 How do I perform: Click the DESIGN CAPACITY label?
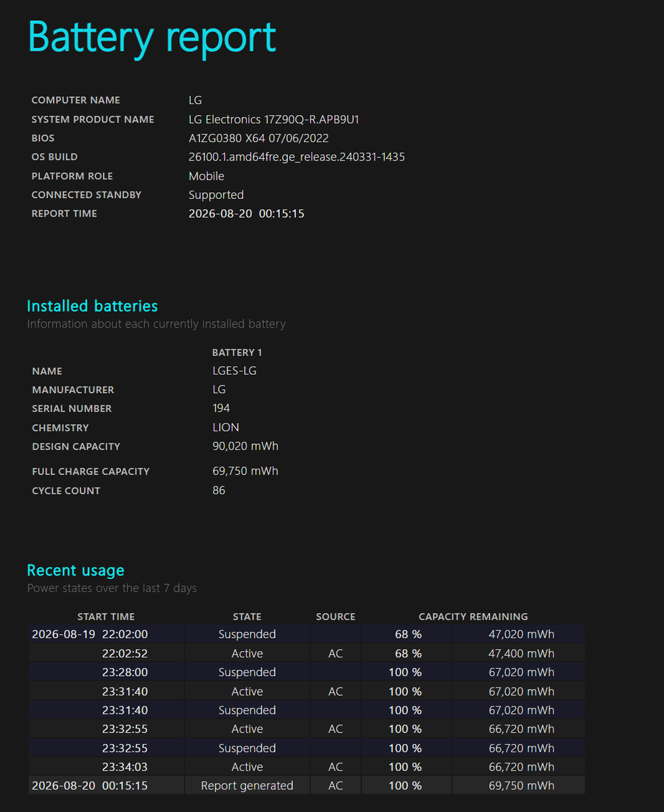(x=76, y=447)
